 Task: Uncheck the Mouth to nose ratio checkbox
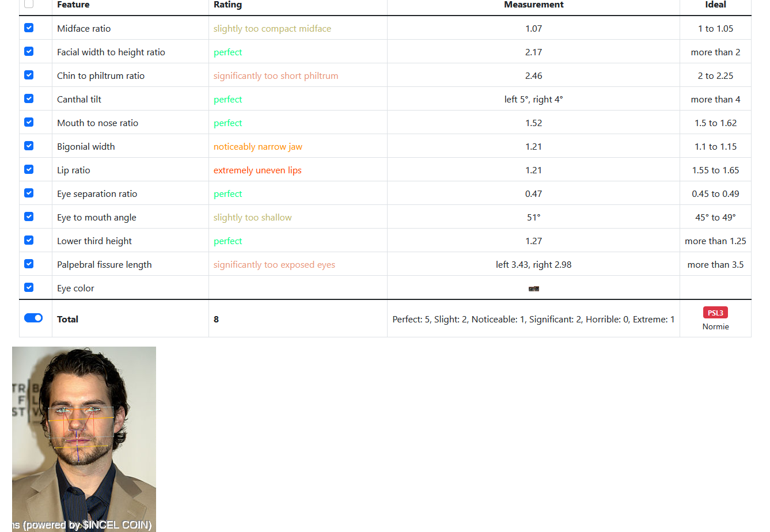[29, 122]
